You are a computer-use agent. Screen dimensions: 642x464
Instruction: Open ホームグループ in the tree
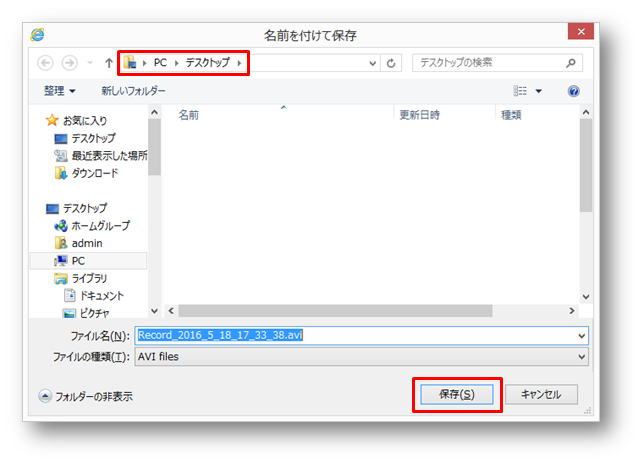(x=92, y=226)
